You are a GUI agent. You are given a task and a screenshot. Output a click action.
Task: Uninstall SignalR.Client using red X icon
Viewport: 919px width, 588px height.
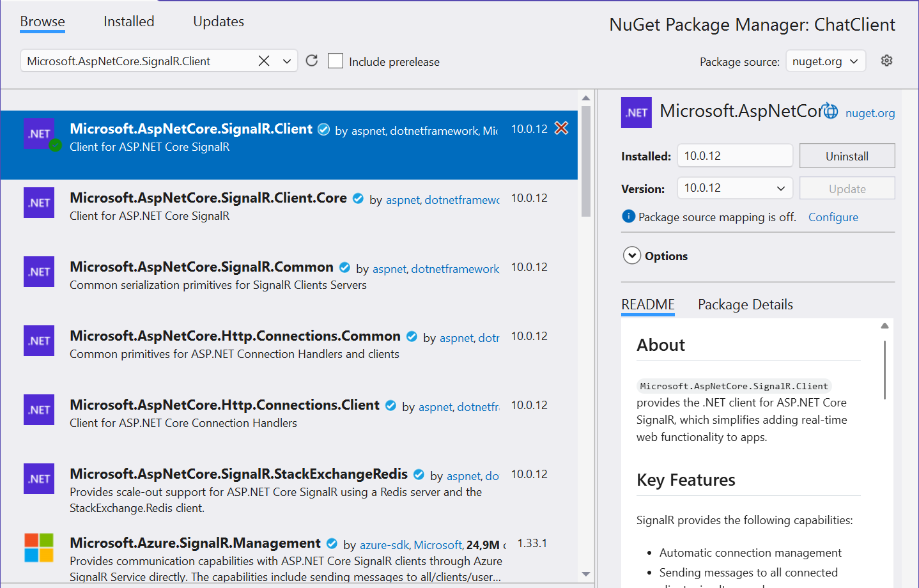[x=561, y=128]
